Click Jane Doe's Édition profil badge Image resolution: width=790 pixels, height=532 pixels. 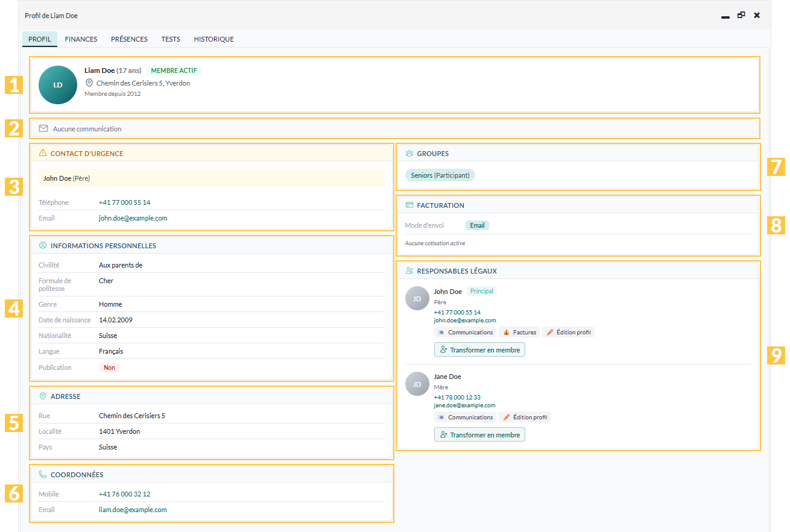pyautogui.click(x=525, y=417)
